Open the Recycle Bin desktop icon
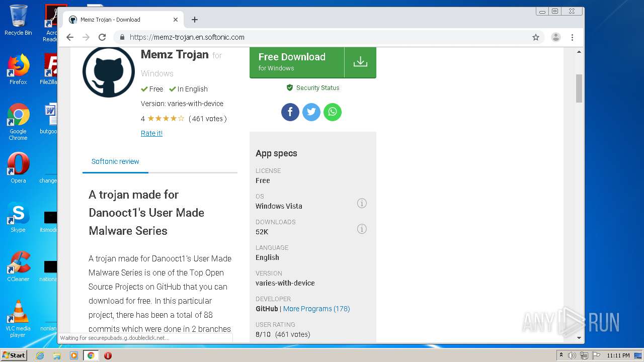The height and width of the screenshot is (362, 644). pos(18,20)
